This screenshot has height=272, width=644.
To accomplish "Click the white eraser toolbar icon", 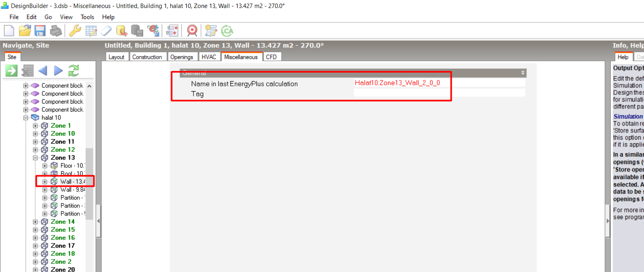I will pyautogui.click(x=106, y=31).
